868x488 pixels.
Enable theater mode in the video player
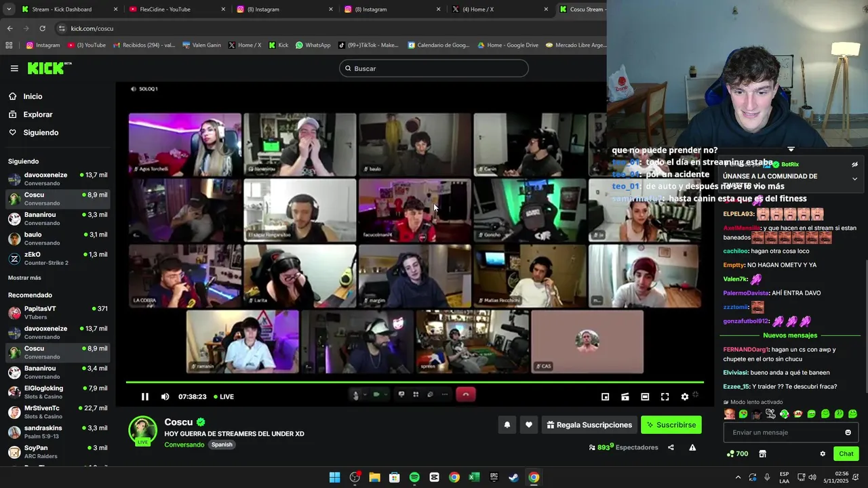click(645, 396)
